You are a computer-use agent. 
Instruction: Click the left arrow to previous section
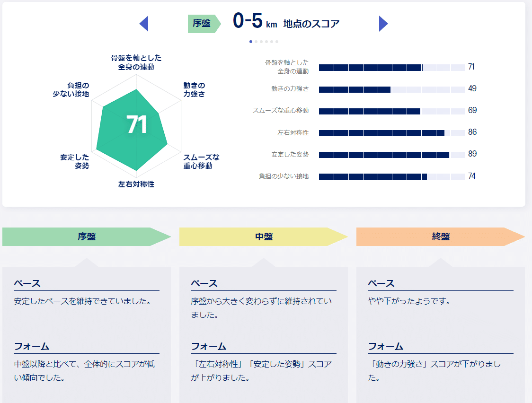pos(144,24)
